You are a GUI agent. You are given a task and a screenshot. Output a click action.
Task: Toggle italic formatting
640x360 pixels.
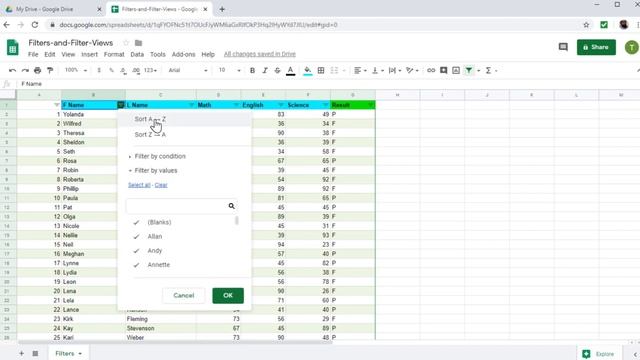(265, 71)
